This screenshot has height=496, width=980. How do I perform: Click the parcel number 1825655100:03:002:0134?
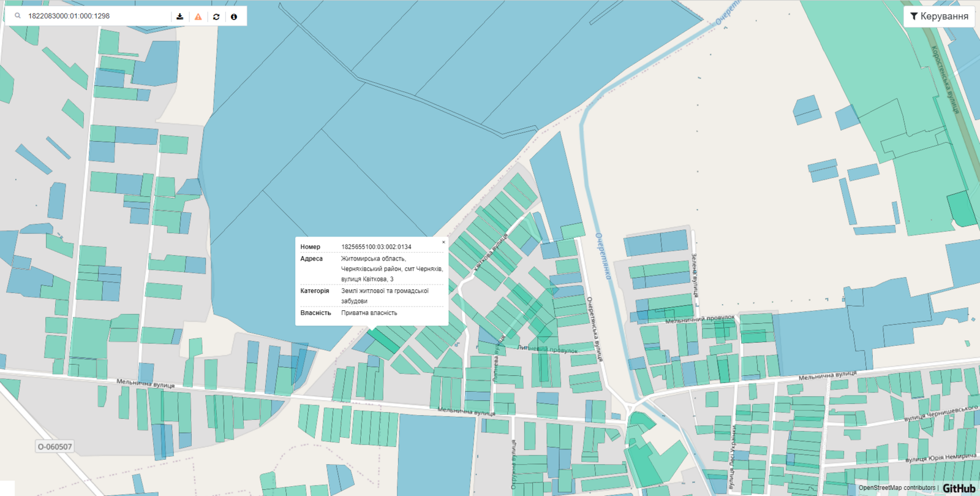(376, 247)
